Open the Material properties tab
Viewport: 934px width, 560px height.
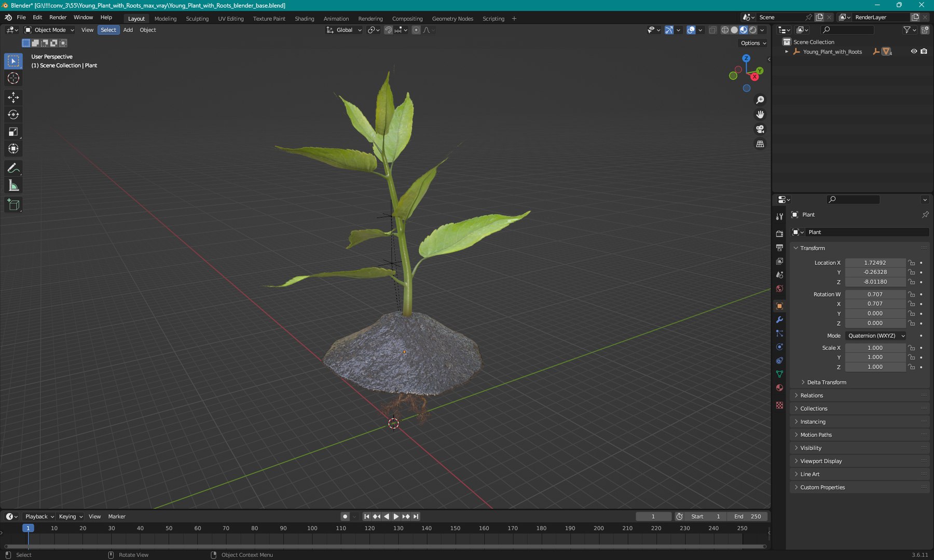(779, 388)
